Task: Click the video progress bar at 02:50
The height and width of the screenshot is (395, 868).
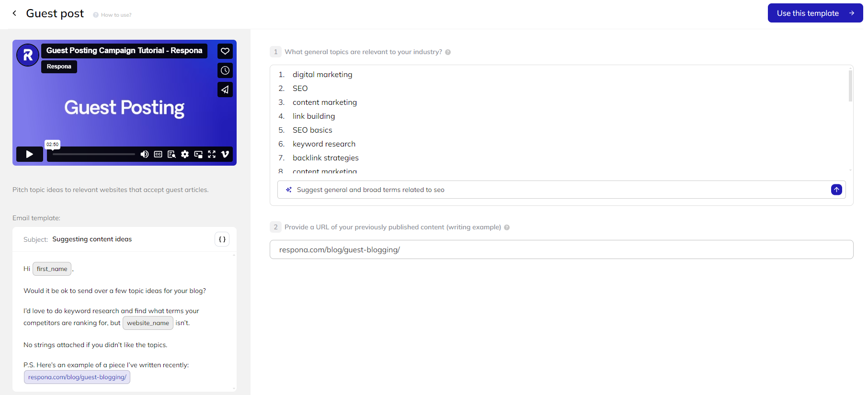Action: [x=53, y=154]
